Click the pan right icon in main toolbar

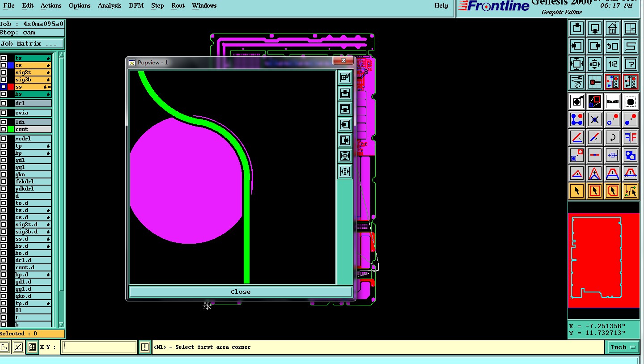pyautogui.click(x=595, y=46)
